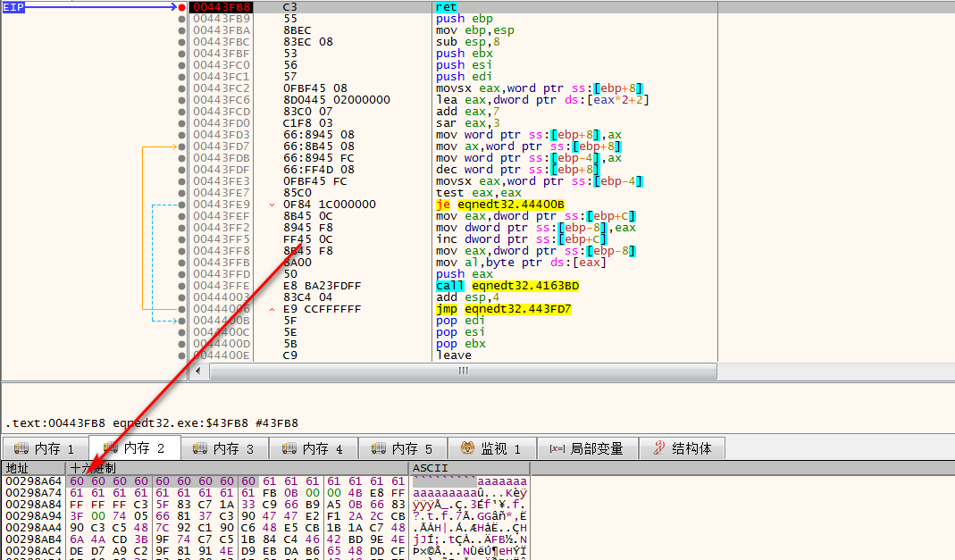Screen dimensions: 955x560
Task: Select disassembly address 0044400D
Action: tap(222, 344)
